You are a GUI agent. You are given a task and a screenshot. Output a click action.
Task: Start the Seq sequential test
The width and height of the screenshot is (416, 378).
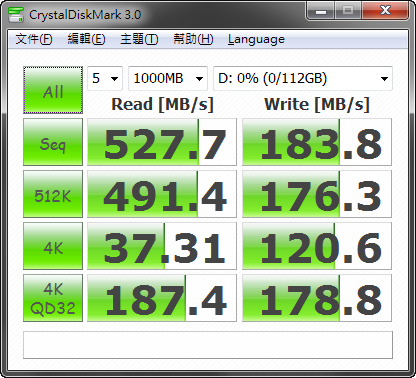53,142
